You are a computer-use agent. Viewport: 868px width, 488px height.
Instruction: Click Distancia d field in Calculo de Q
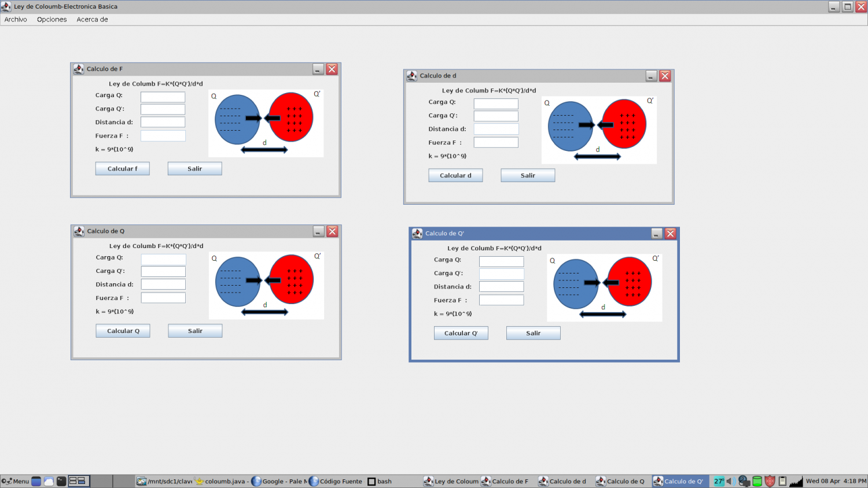coord(163,284)
